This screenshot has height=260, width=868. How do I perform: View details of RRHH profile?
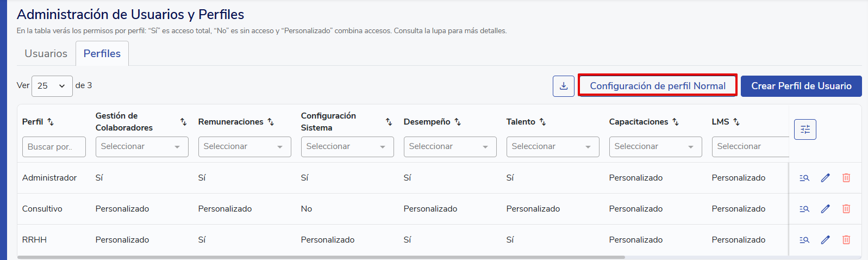pos(804,240)
